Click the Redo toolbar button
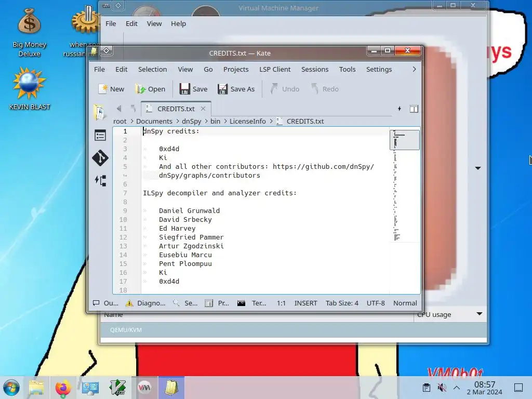Viewport: 532px width, 399px height. coord(325,89)
